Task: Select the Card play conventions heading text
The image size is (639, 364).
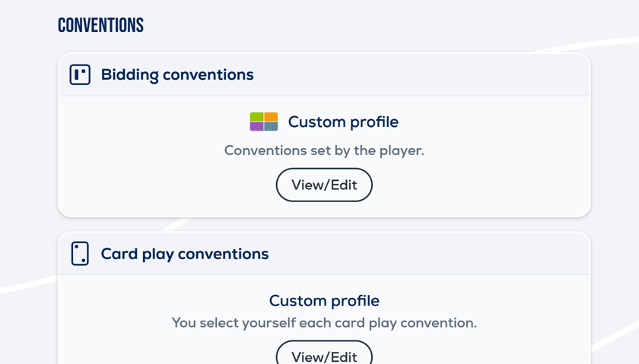Action: 185,254
